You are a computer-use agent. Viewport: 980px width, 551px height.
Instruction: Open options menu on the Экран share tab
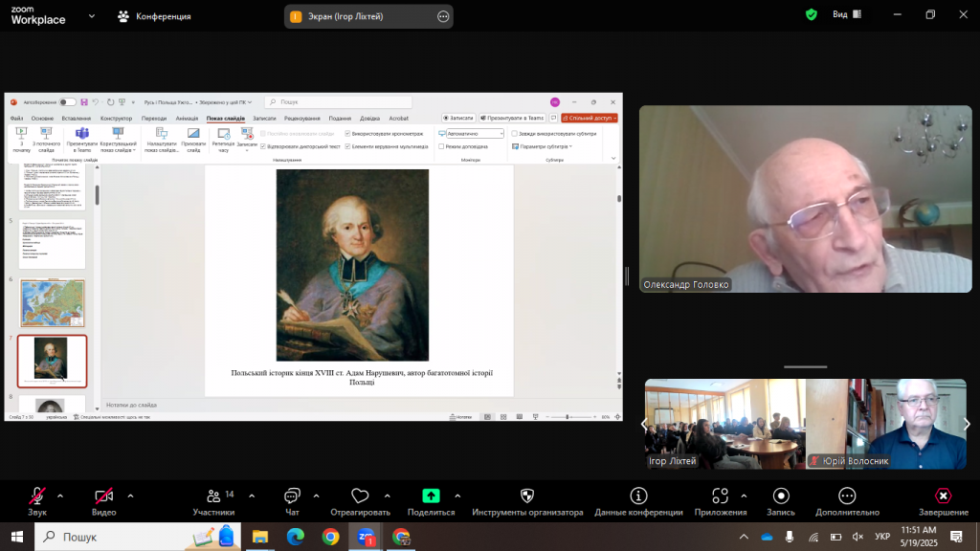(x=442, y=16)
